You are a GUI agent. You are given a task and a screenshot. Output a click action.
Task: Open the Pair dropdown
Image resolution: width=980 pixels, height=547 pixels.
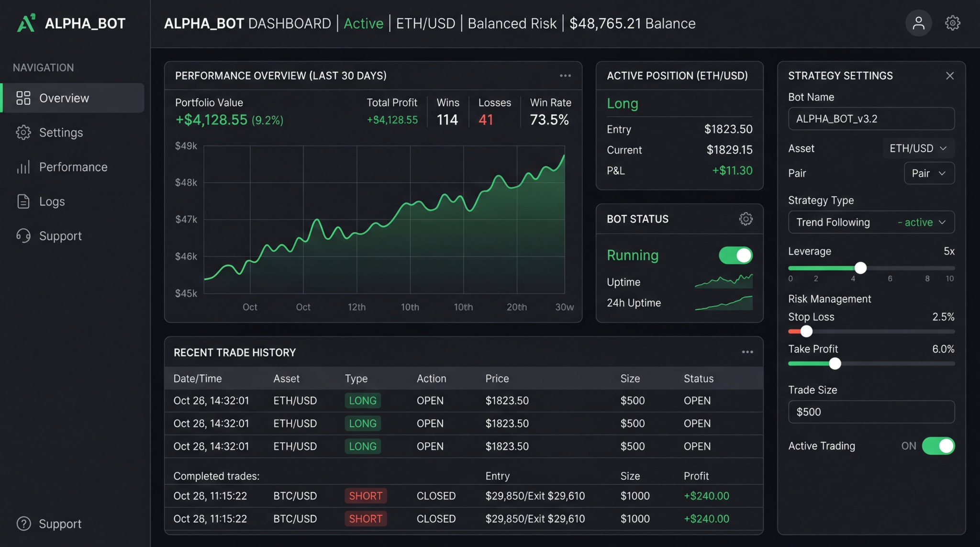tap(929, 173)
